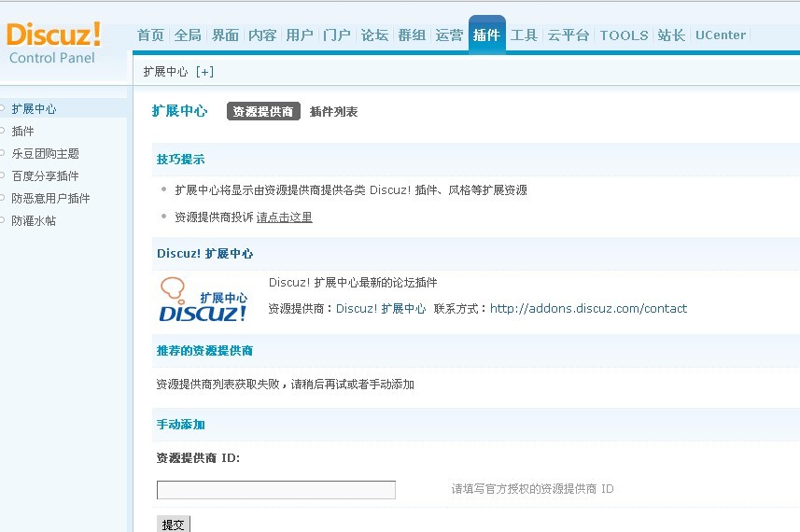
Task: Click the 请填写官方授权的资源提供商 ID hint text
Action: pyautogui.click(x=532, y=489)
